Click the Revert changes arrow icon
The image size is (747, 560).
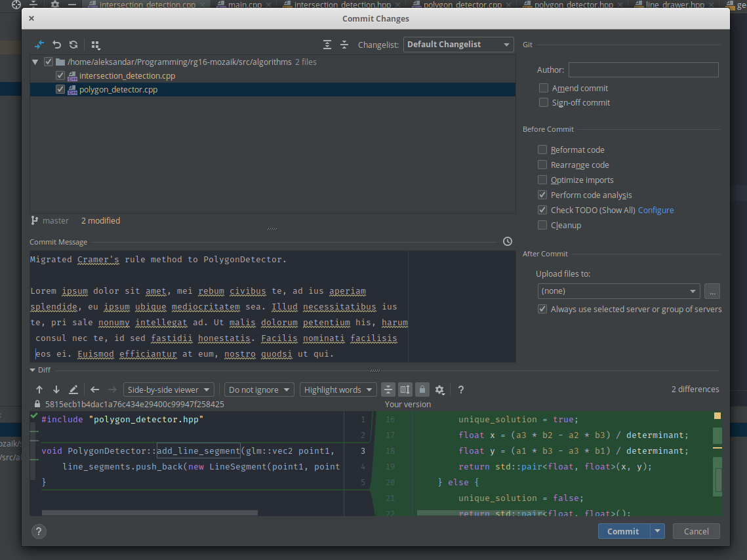click(56, 45)
